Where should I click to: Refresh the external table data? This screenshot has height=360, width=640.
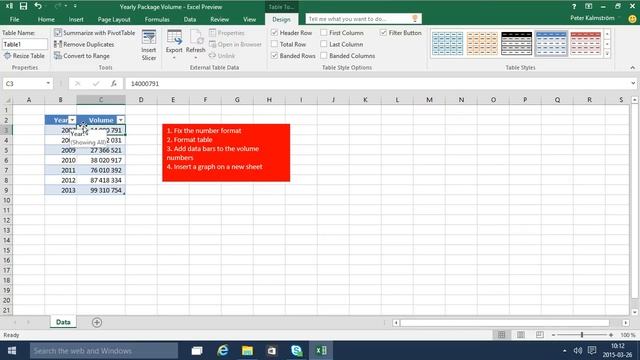(x=196, y=41)
